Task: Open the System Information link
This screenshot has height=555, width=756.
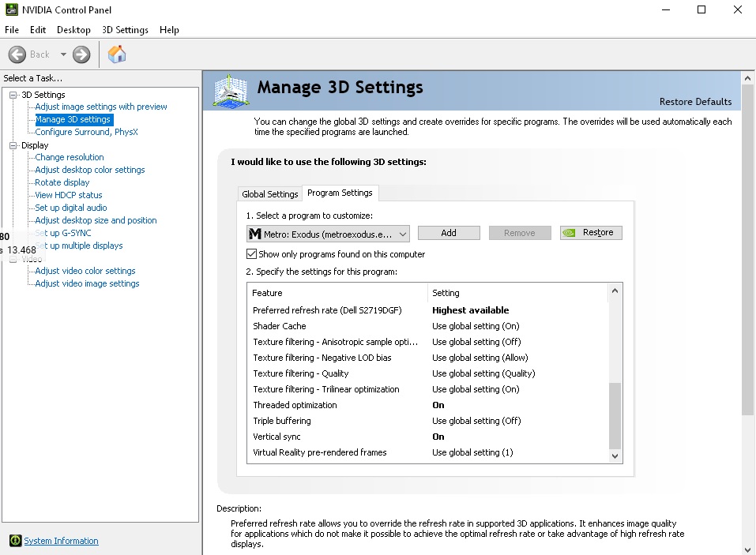Action: [x=61, y=541]
